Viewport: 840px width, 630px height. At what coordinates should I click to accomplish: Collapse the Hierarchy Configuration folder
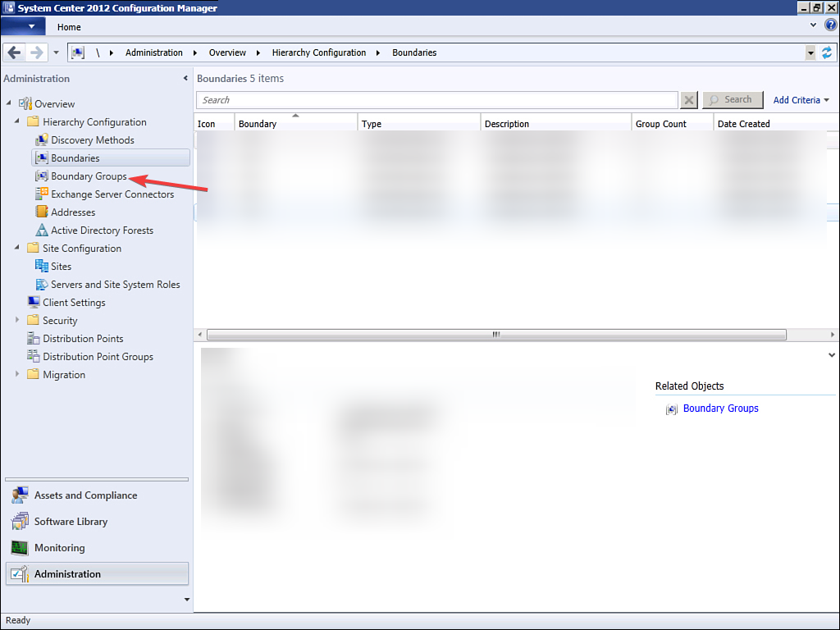tap(17, 121)
